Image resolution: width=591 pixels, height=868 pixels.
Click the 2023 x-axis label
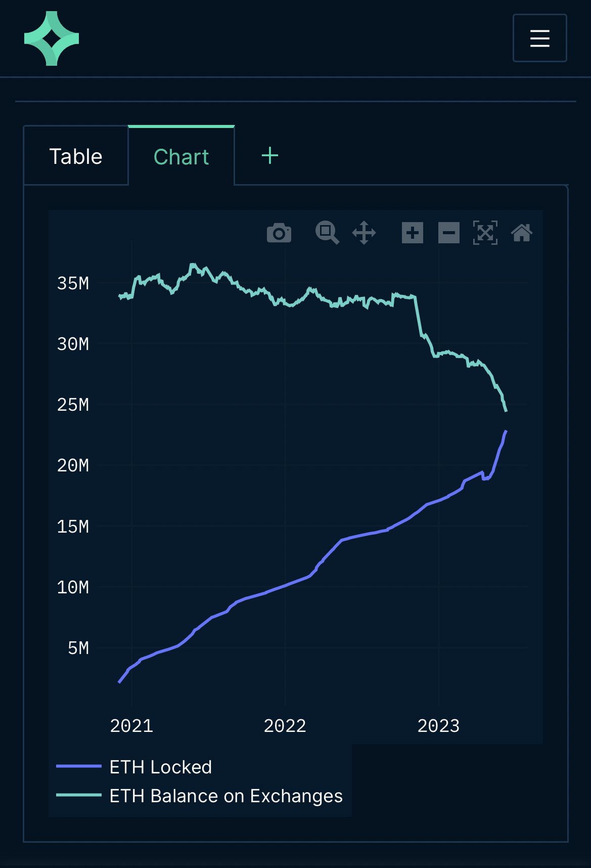pyautogui.click(x=438, y=726)
